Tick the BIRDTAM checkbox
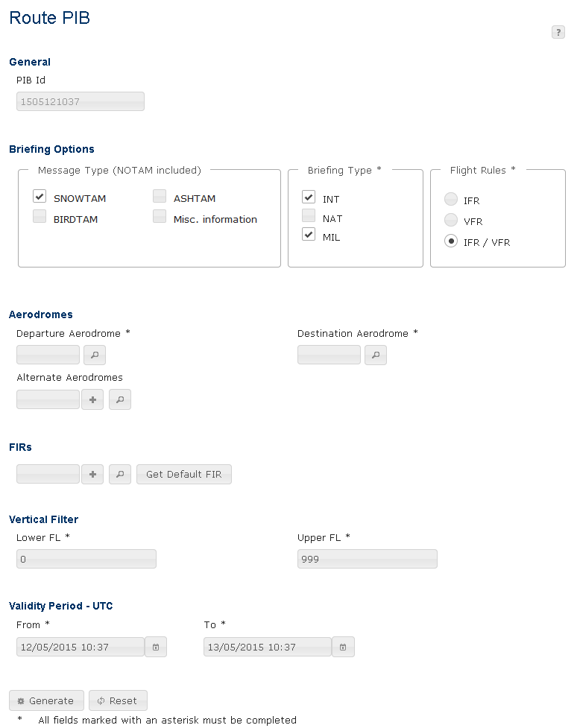Screen dimensions: 577x728 [x=40, y=217]
